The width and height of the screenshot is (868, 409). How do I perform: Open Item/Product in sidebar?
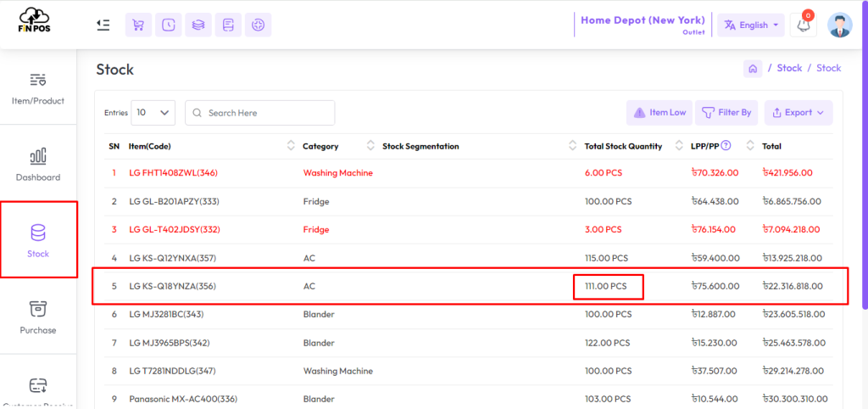point(38,88)
